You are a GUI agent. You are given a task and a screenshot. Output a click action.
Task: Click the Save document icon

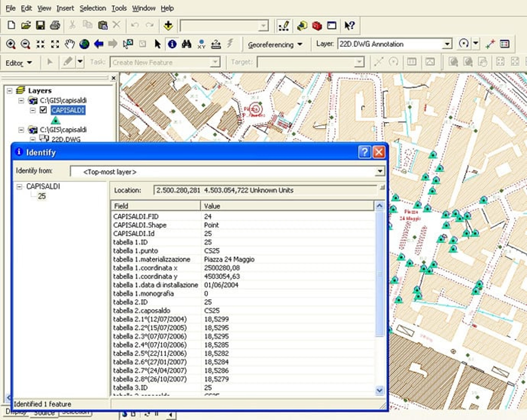coord(40,25)
